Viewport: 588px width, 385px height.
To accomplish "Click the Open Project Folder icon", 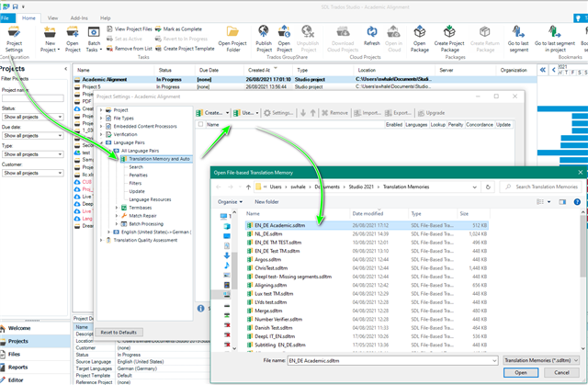I will 232,37.
